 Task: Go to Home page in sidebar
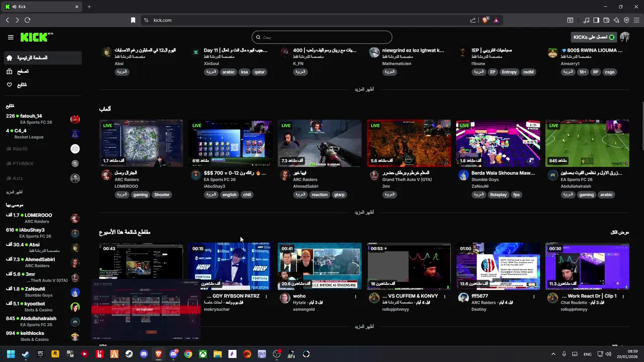pos(43,58)
